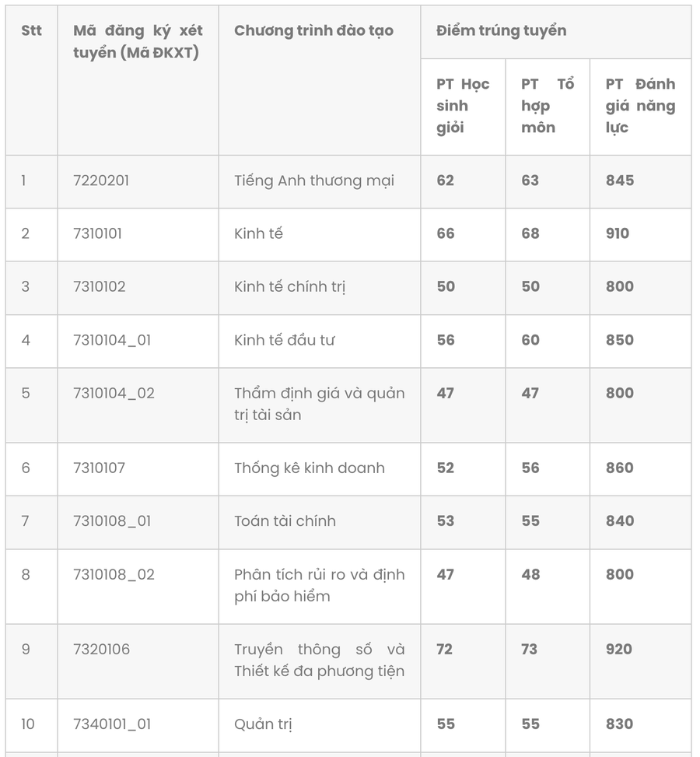Click the "Tiếng Anh thương mại" program cell
The width and height of the screenshot is (700, 757).
coord(313,180)
